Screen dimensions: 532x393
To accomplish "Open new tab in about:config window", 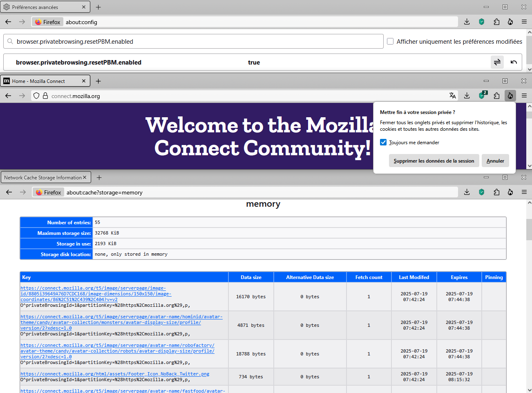I will pos(98,7).
